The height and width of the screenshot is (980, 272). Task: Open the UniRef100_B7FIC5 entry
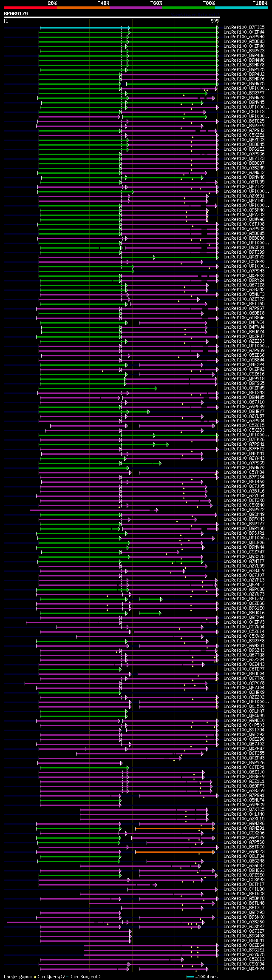tap(244, 27)
